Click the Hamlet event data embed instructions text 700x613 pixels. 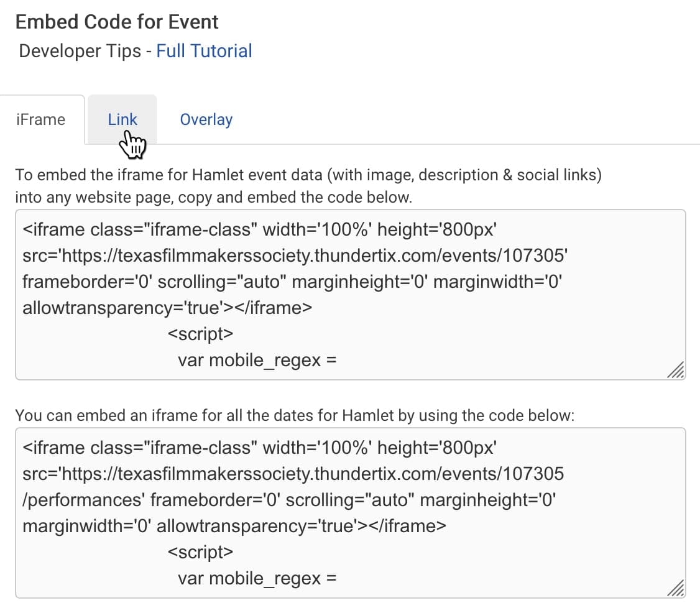(308, 175)
